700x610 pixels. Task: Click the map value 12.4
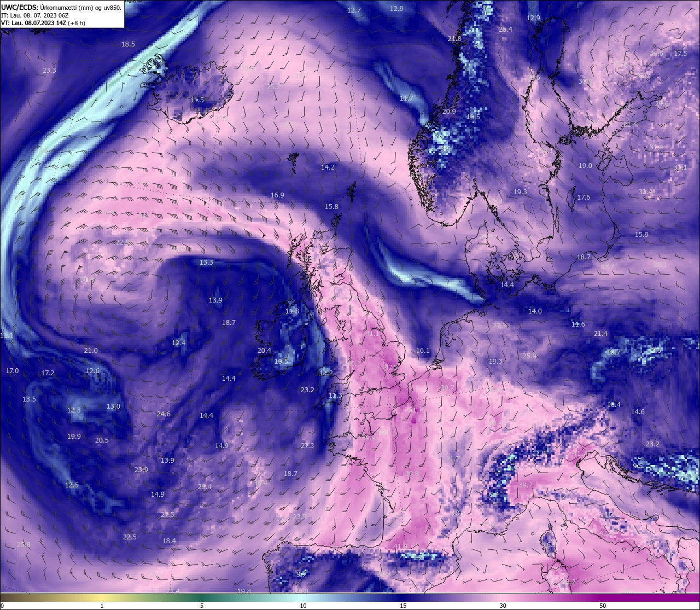pos(178,343)
